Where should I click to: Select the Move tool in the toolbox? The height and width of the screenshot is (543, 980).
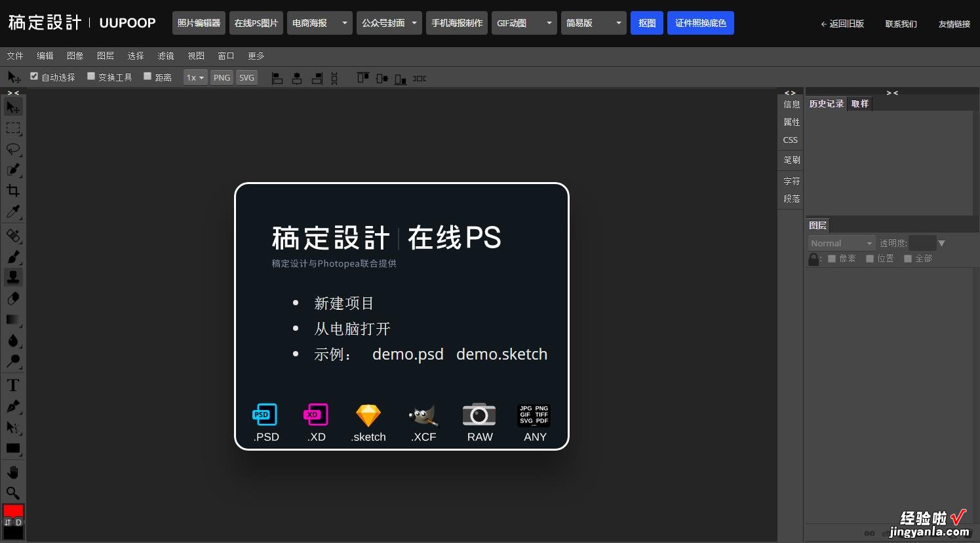13,107
